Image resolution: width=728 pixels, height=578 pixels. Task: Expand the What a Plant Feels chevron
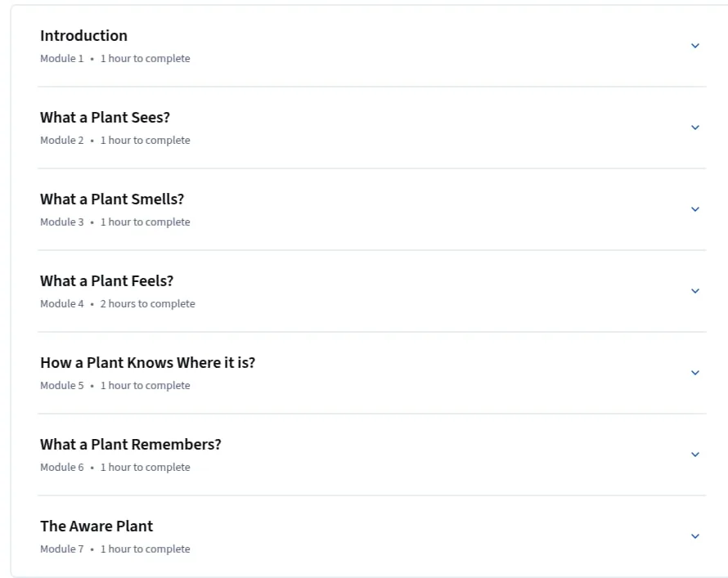[695, 291]
